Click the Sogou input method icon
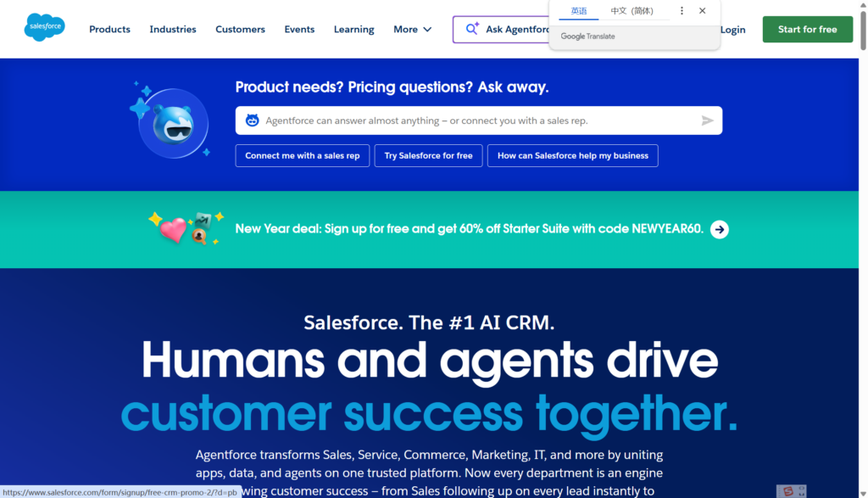This screenshot has width=868, height=498. 788,491
